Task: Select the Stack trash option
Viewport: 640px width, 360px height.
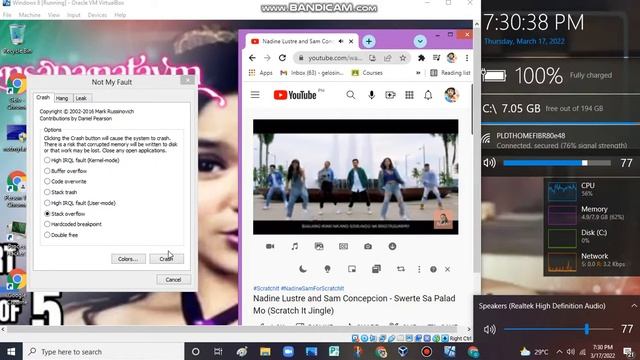Action: [47, 192]
